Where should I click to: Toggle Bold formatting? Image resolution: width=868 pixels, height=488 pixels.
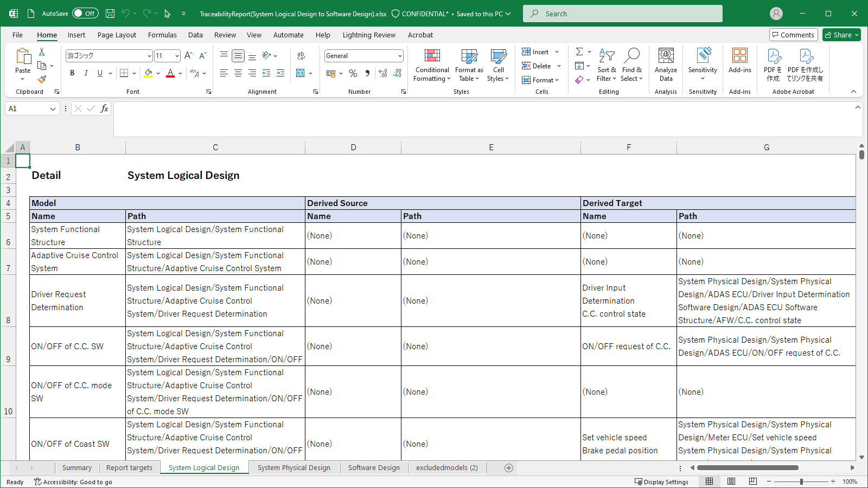72,73
